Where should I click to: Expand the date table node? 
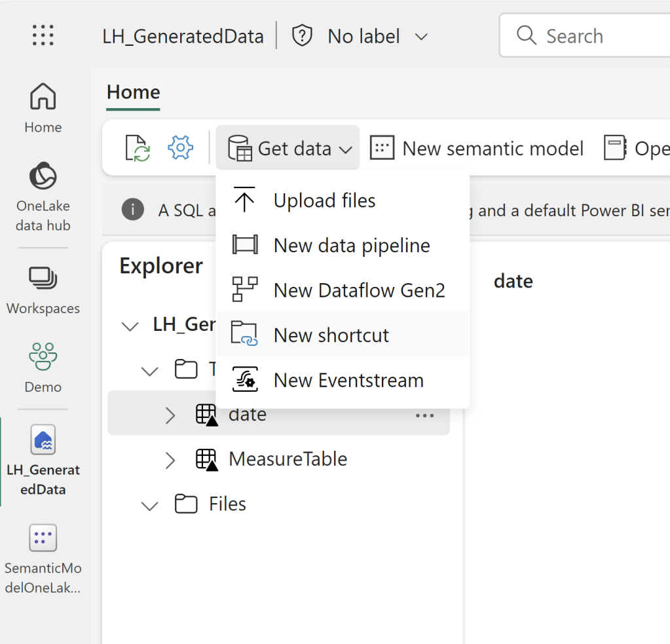[x=170, y=415]
